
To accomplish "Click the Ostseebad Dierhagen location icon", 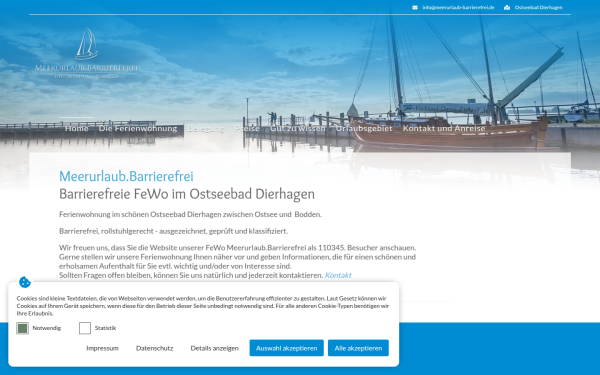I will pyautogui.click(x=507, y=7).
